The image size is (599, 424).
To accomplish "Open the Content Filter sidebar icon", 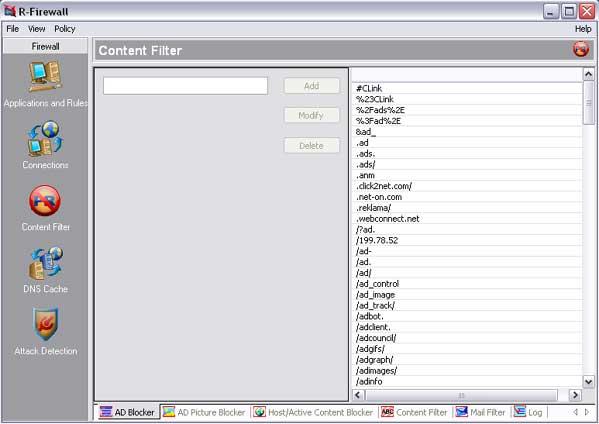I will [x=45, y=201].
